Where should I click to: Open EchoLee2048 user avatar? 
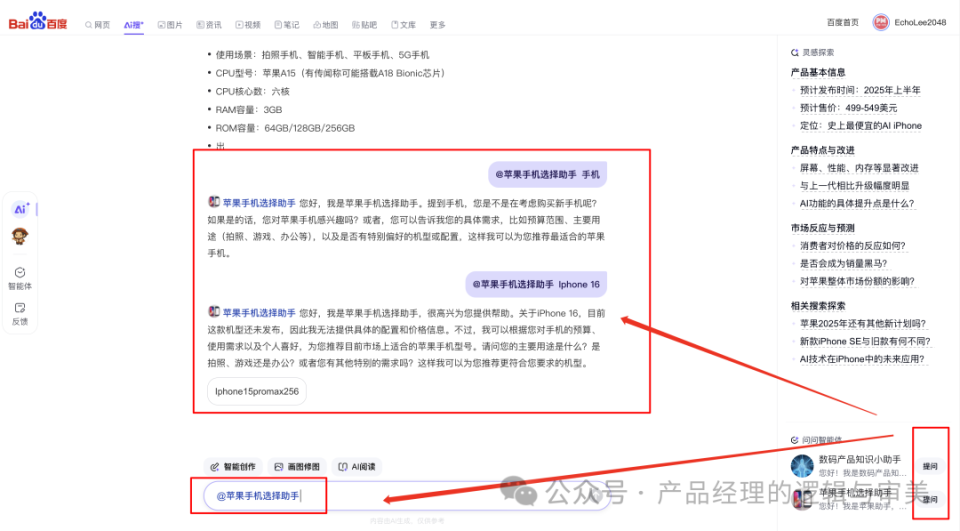pyautogui.click(x=880, y=23)
